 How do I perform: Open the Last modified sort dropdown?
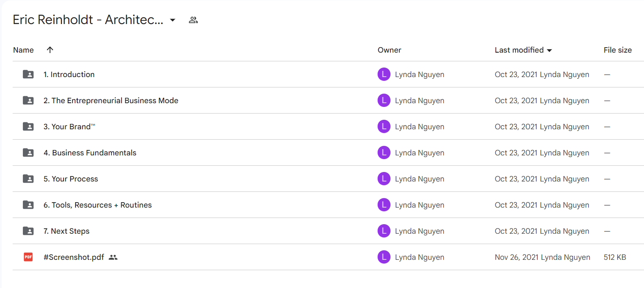click(x=550, y=51)
